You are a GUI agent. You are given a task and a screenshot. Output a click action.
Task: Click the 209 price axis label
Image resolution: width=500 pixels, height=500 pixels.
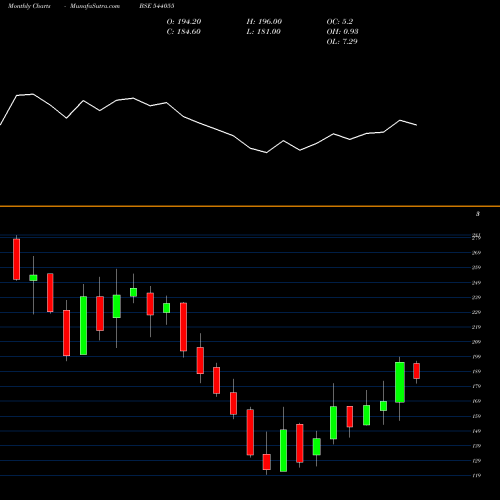point(476,342)
